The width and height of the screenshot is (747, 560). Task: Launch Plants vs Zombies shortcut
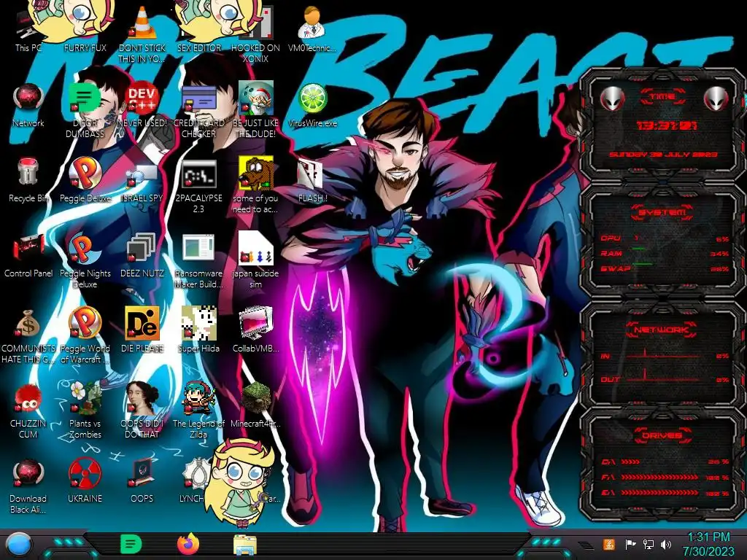pos(85,410)
